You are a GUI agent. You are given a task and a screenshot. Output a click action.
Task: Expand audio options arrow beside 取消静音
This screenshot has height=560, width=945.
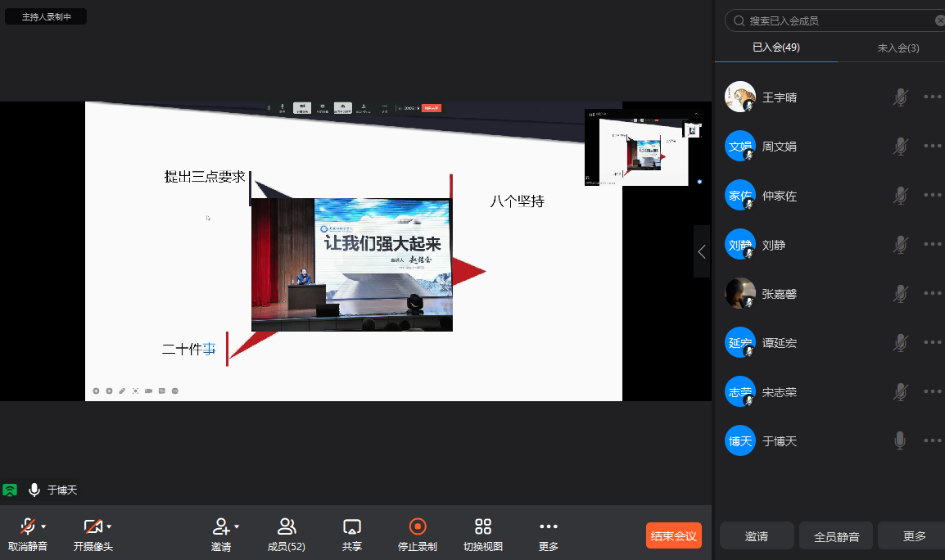[x=44, y=526]
